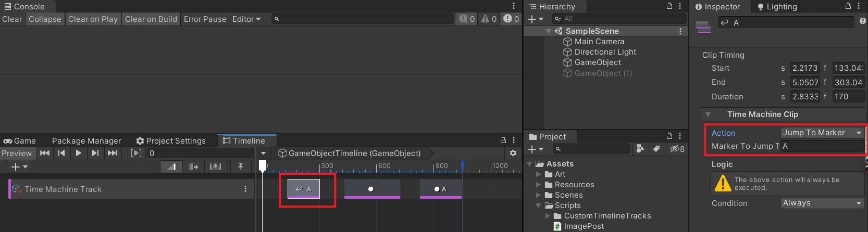Viewport: 868px width, 232px height.
Task: Toggle Play Range mode in Timeline
Action: click(136, 153)
